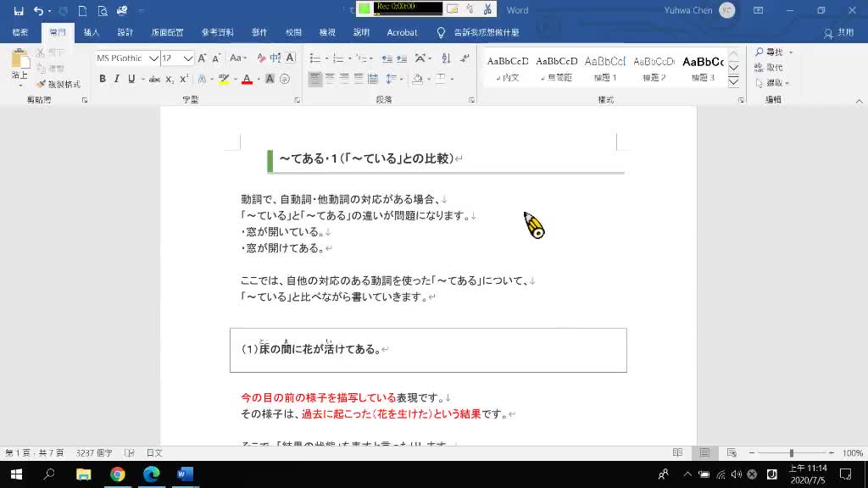Open the 檔案 (File) tab
Screen dimensions: 868x488
click(20, 33)
